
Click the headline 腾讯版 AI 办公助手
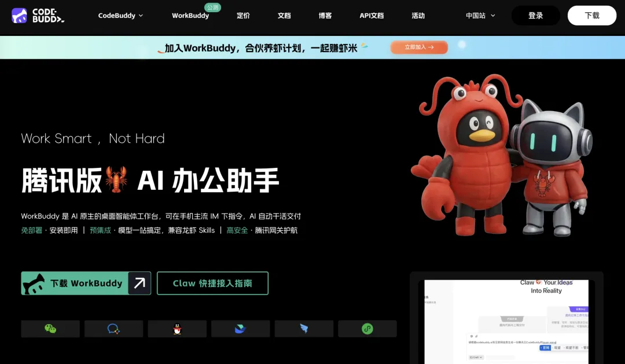tap(150, 181)
